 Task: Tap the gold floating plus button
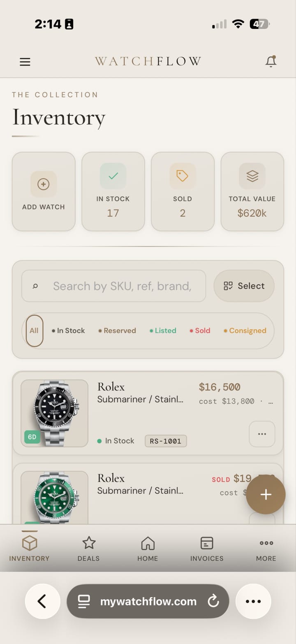(x=266, y=495)
